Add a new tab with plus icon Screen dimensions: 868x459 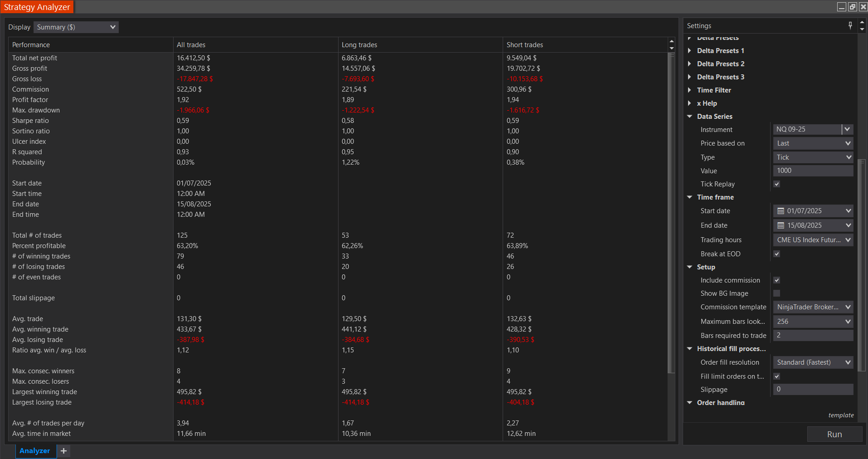coord(64,451)
